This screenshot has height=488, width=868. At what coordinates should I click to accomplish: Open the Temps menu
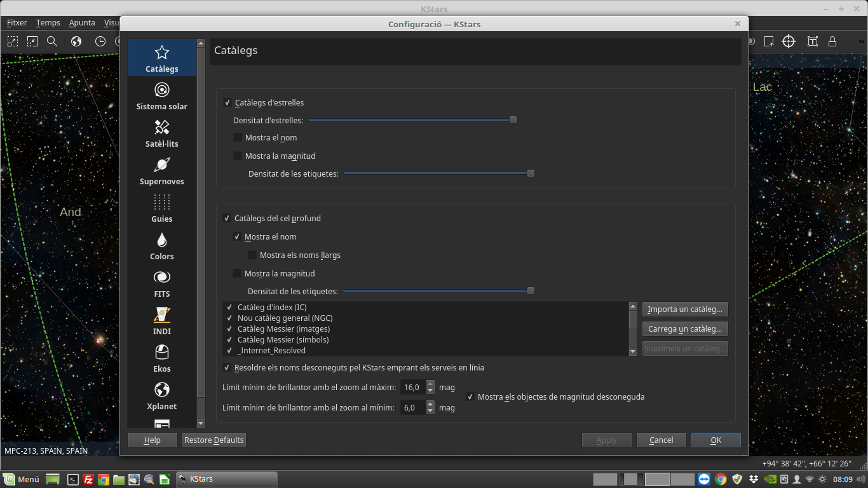pos(48,23)
